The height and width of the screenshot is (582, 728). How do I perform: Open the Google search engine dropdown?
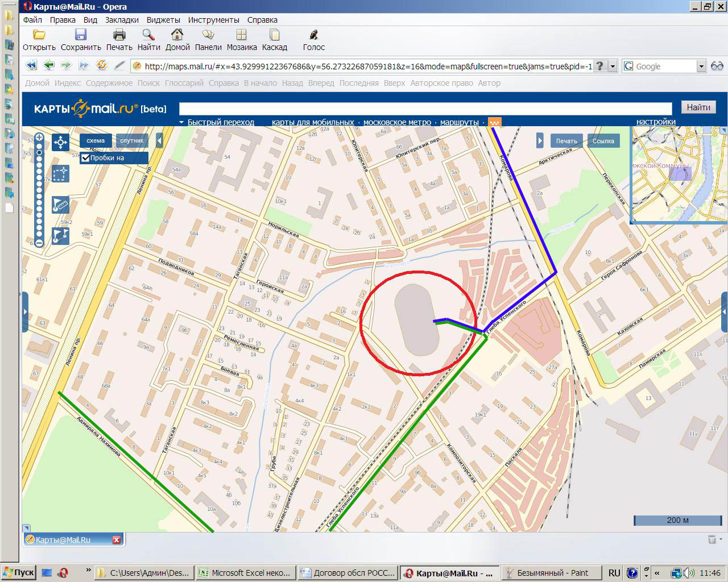[701, 66]
